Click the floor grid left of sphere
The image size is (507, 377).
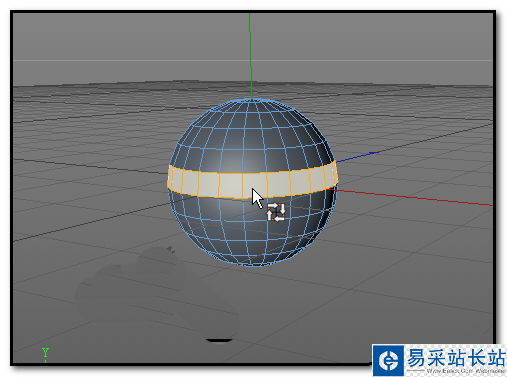tap(87, 187)
